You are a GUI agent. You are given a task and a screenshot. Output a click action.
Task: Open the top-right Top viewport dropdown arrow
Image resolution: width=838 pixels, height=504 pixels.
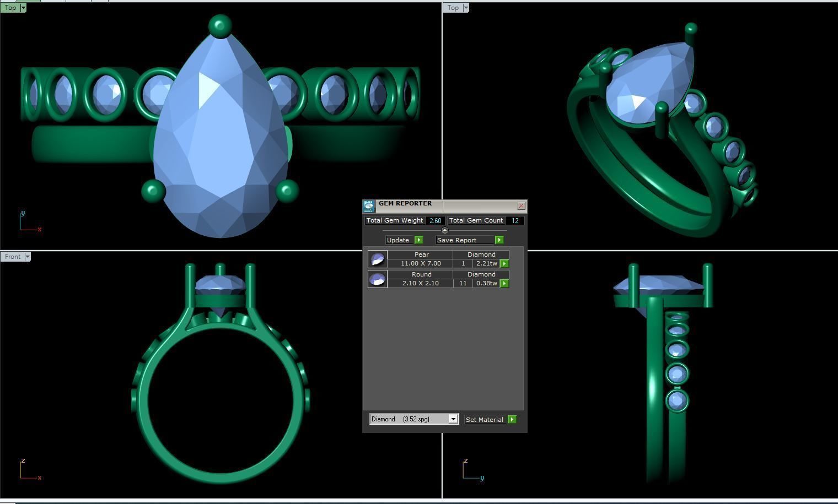[466, 8]
